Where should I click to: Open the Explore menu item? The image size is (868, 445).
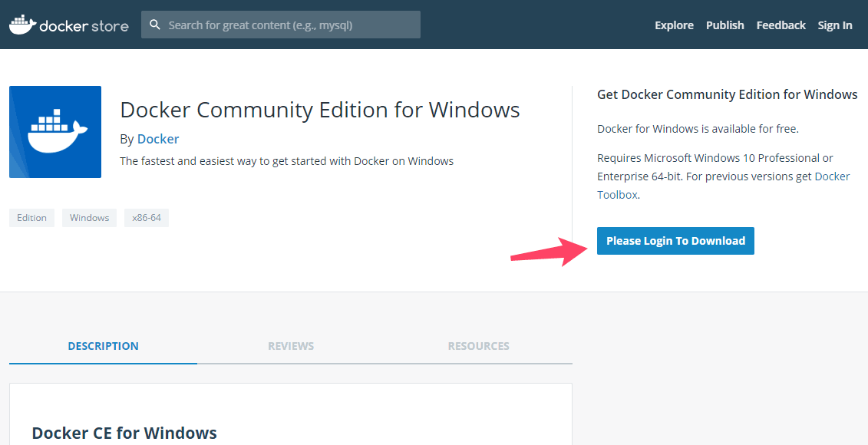(x=674, y=25)
